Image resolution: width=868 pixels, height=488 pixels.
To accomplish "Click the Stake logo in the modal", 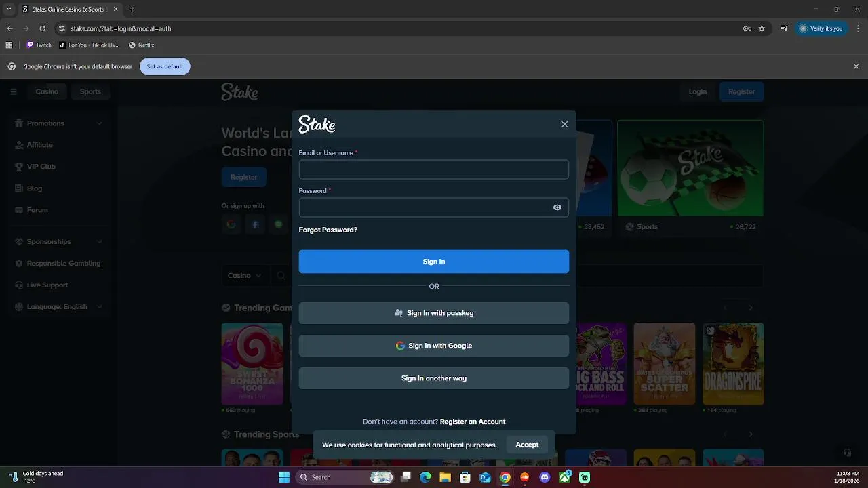I will coord(317,125).
